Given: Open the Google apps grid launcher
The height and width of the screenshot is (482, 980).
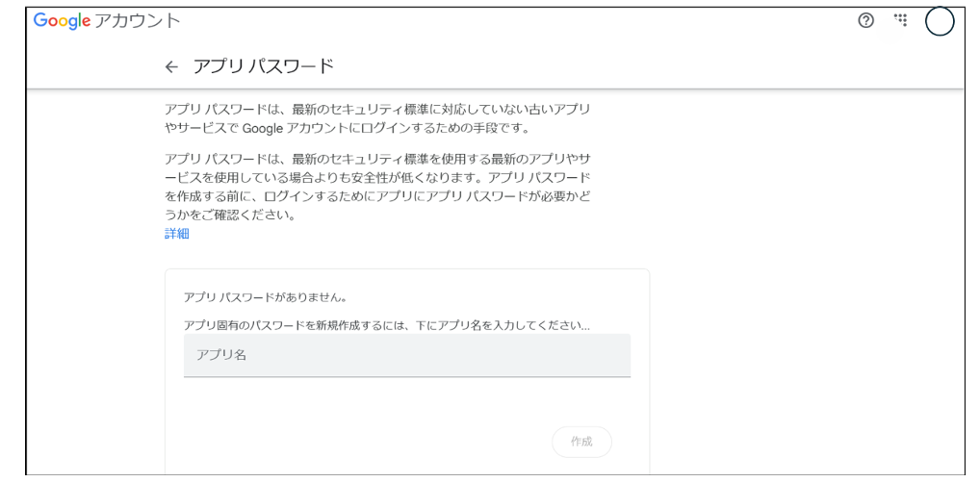Looking at the screenshot, I should (x=900, y=18).
